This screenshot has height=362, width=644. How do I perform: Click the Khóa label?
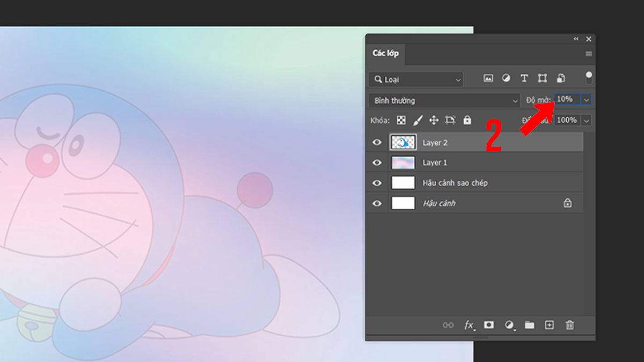pos(380,120)
